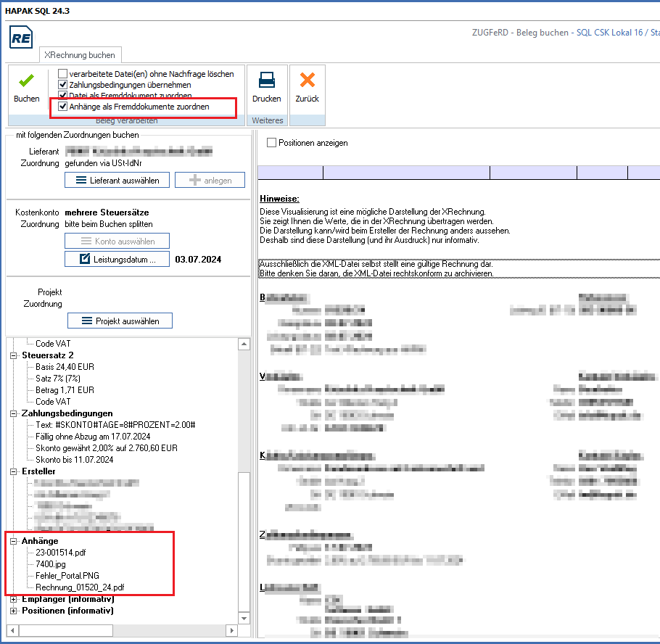Select the XRechnung buchen tab
Image resolution: width=660 pixels, height=644 pixels.
80,55
